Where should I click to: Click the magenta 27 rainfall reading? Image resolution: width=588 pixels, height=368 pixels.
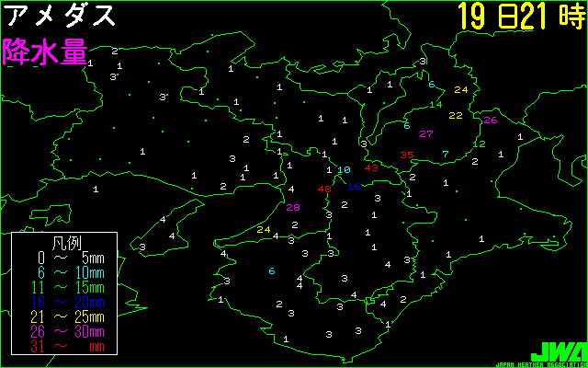pyautogui.click(x=425, y=134)
